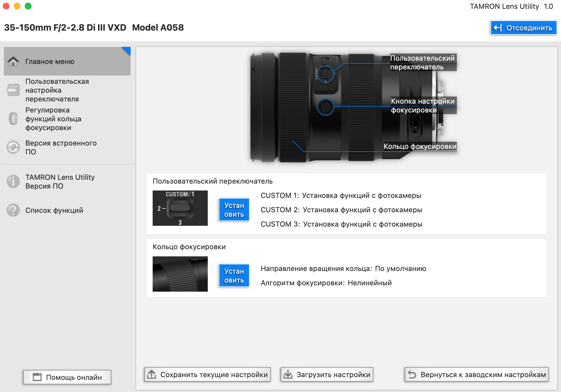Open Регулировка функций кольца фокусировки menu item
The image size is (561, 392).
(53, 119)
